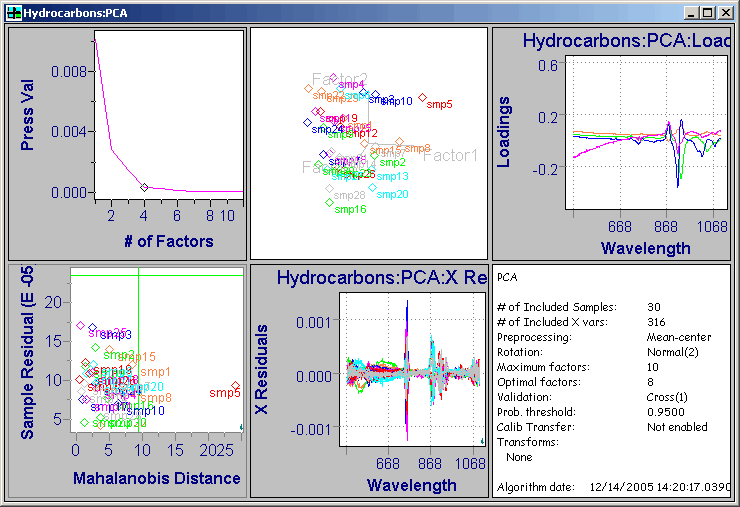
Task: Select the smp16 point in scores plot
Action: 330,203
